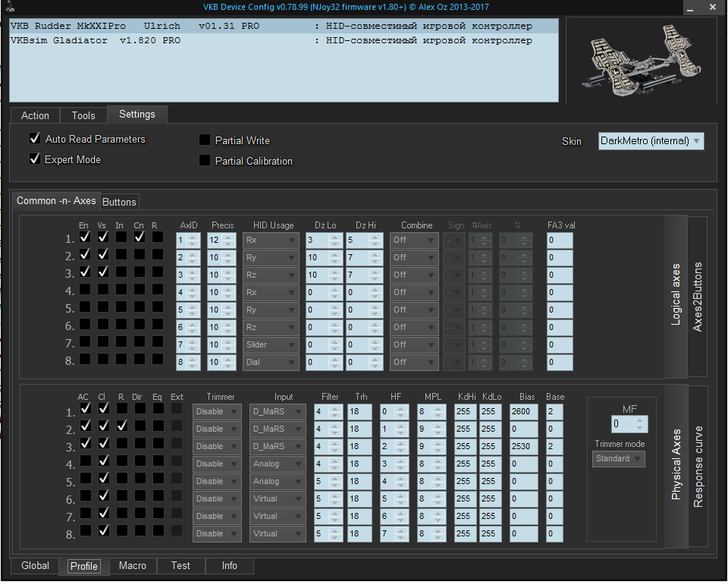The height and width of the screenshot is (588, 728).
Task: Minimize the VKB Device Config window
Action: (x=690, y=8)
